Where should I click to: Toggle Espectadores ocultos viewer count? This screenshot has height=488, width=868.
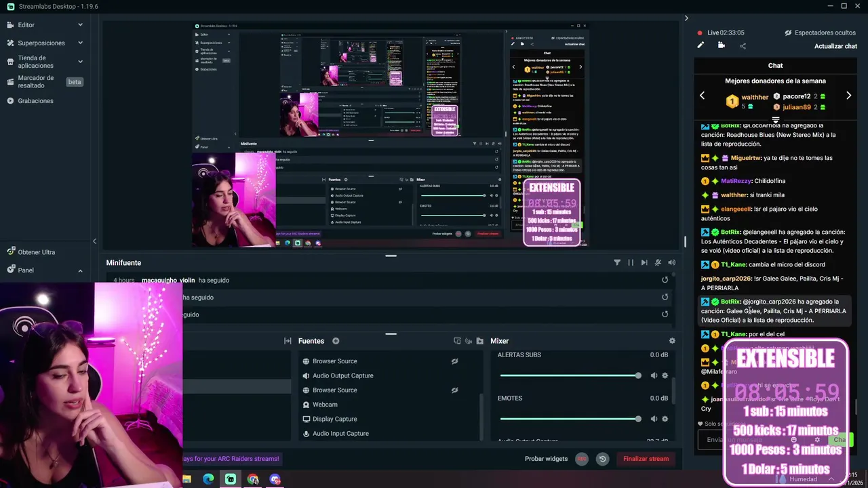820,33
